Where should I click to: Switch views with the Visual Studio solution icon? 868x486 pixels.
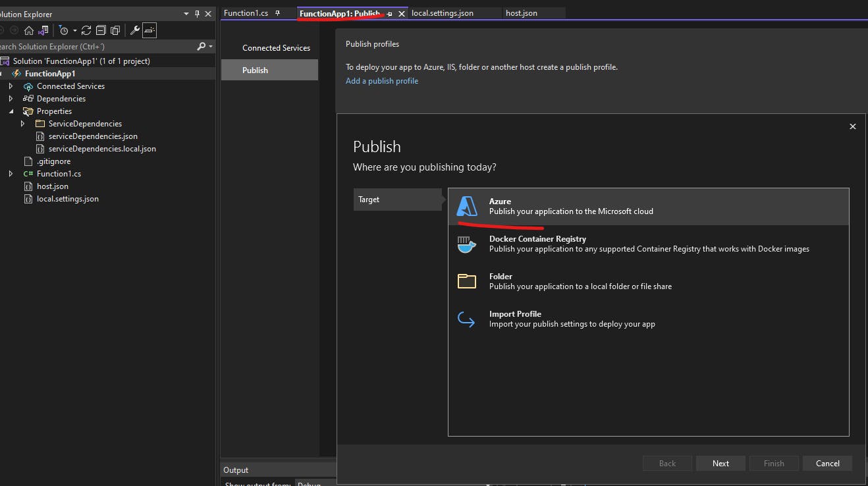pos(43,30)
